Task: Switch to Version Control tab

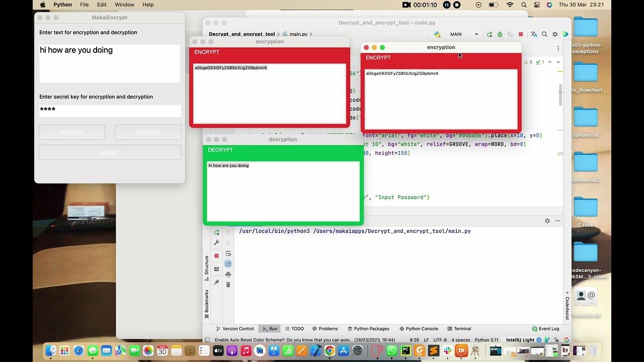Action: [x=235, y=329]
